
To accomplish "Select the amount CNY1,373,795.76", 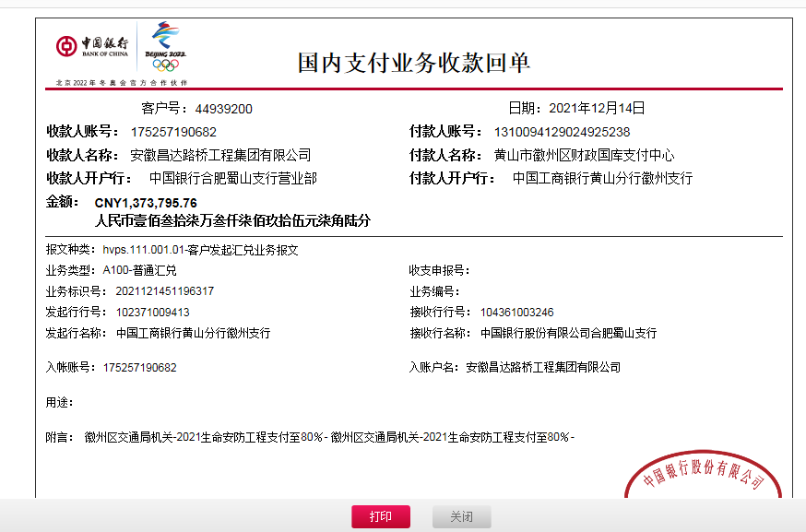I will (146, 203).
